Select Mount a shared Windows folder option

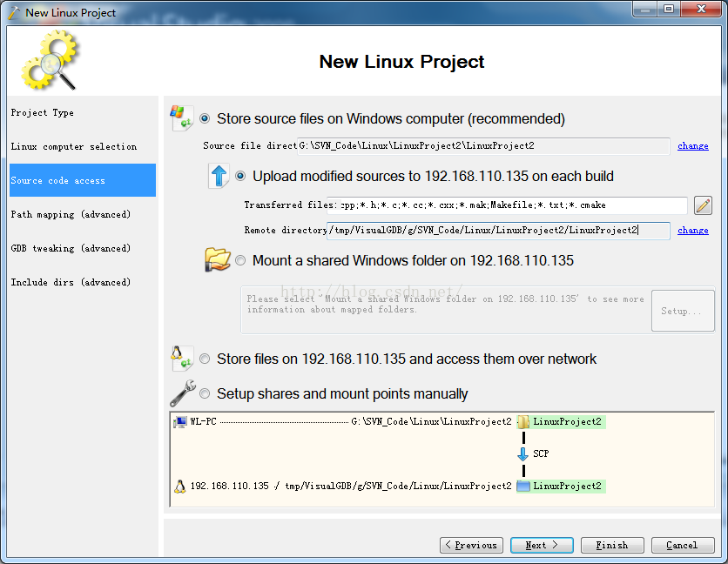click(240, 260)
